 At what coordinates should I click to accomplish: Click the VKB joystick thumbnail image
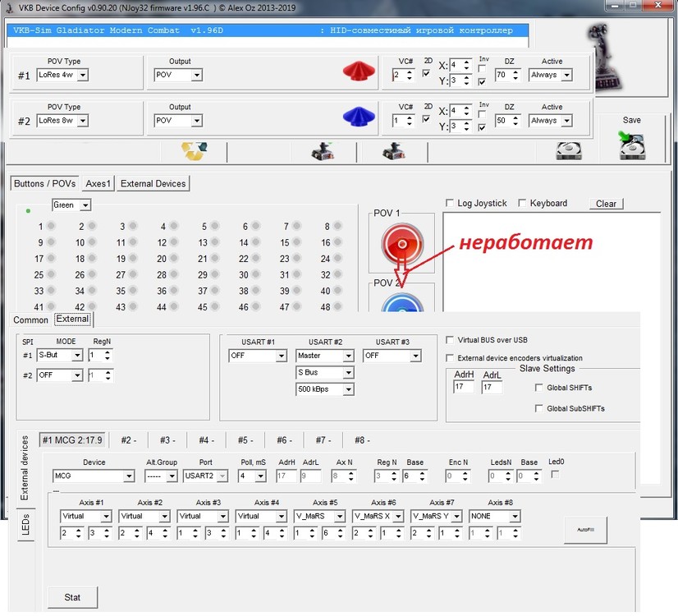coord(606,56)
